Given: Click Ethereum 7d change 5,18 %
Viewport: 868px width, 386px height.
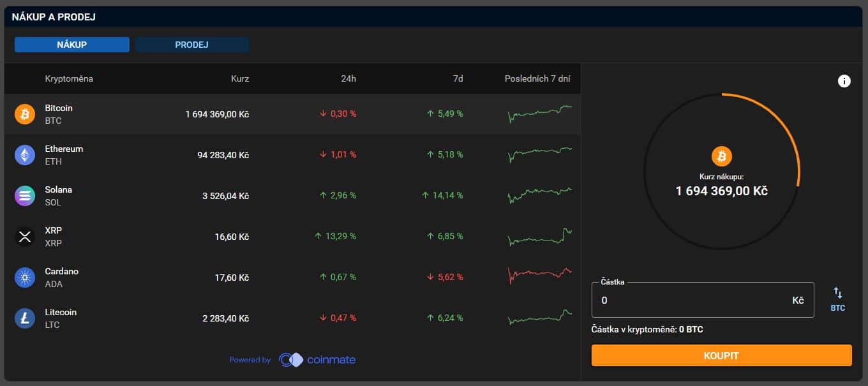Looking at the screenshot, I should (445, 155).
